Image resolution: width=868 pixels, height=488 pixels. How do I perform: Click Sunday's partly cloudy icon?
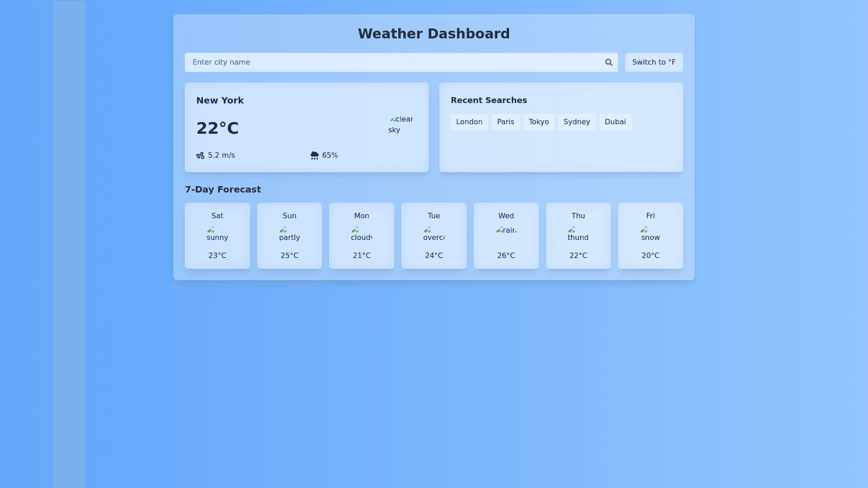click(x=289, y=234)
